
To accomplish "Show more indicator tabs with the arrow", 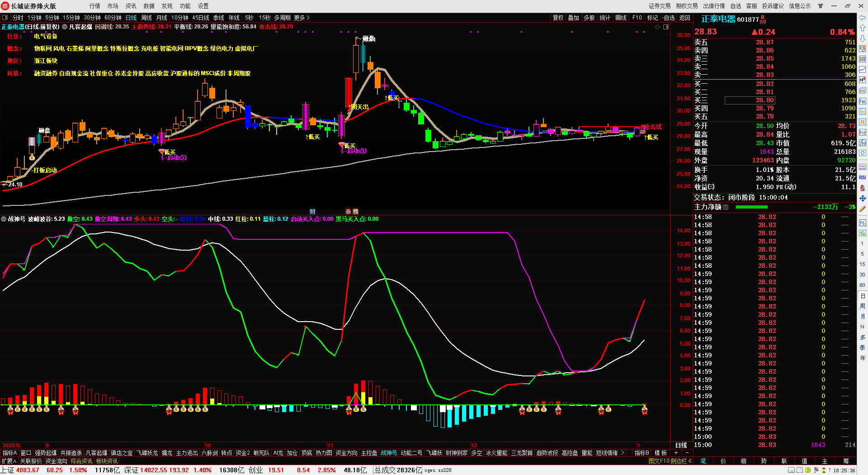I will 623,453.
